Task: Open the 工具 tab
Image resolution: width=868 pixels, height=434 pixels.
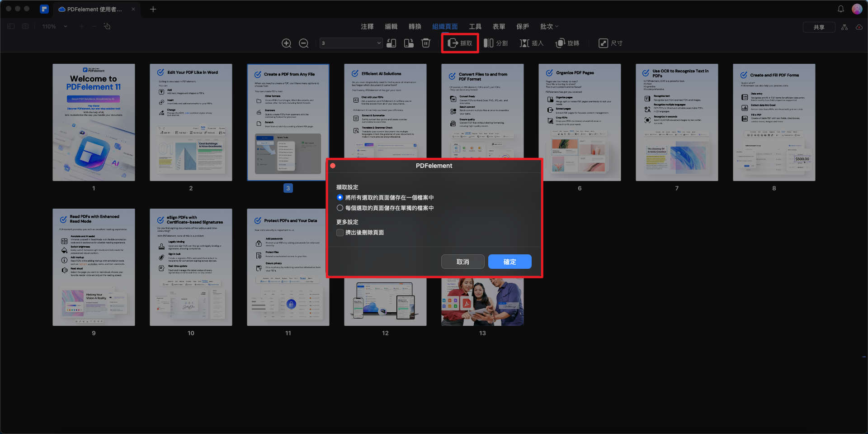Action: (x=475, y=27)
